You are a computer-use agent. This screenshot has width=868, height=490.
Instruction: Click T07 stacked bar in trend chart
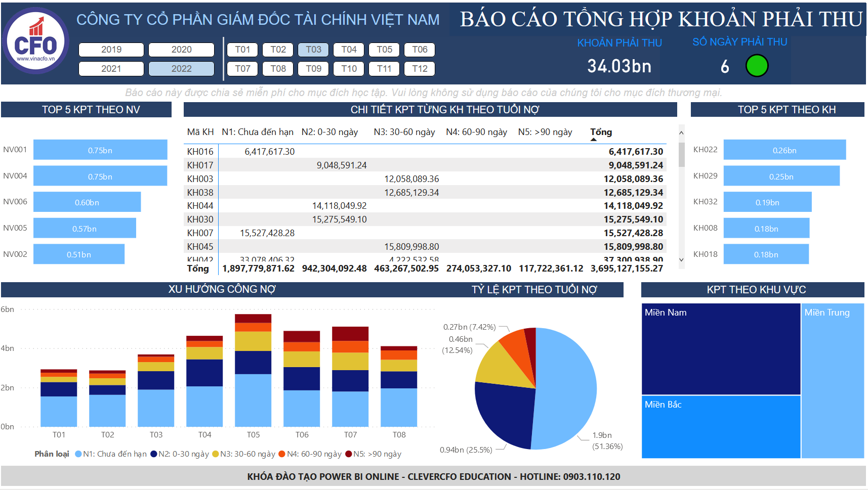(350, 377)
